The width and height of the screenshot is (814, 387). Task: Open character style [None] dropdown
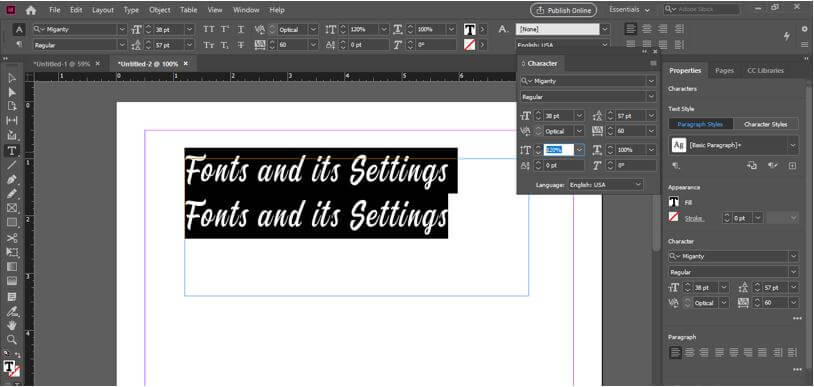(605, 30)
